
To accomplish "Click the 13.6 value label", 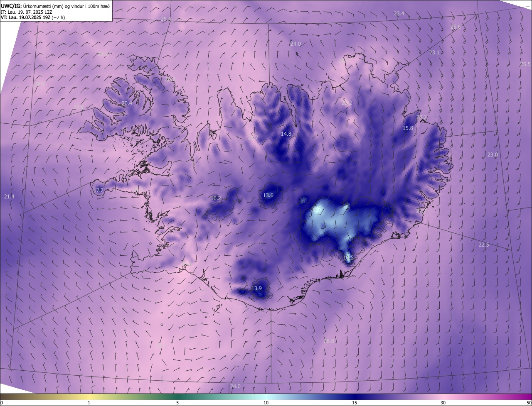I will [x=268, y=196].
